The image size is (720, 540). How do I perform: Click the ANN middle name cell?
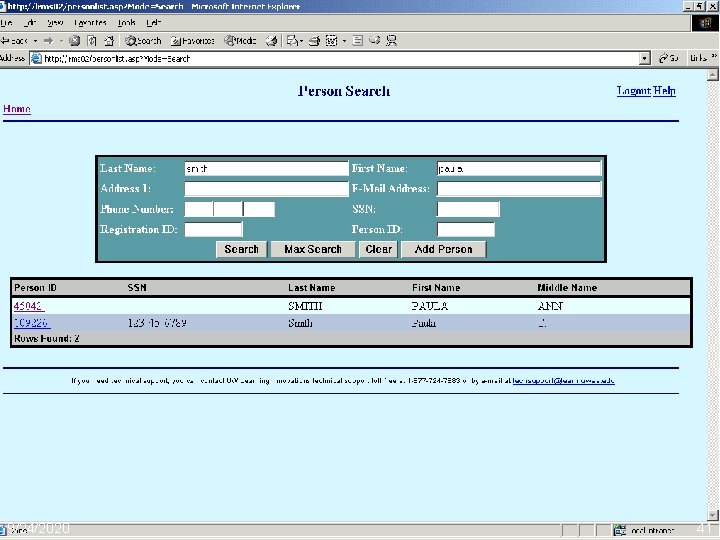point(550,306)
